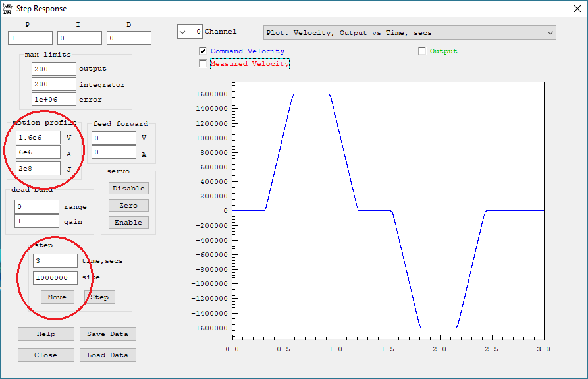The height and width of the screenshot is (379, 588).
Task: Click the step size input field
Action: (x=55, y=277)
